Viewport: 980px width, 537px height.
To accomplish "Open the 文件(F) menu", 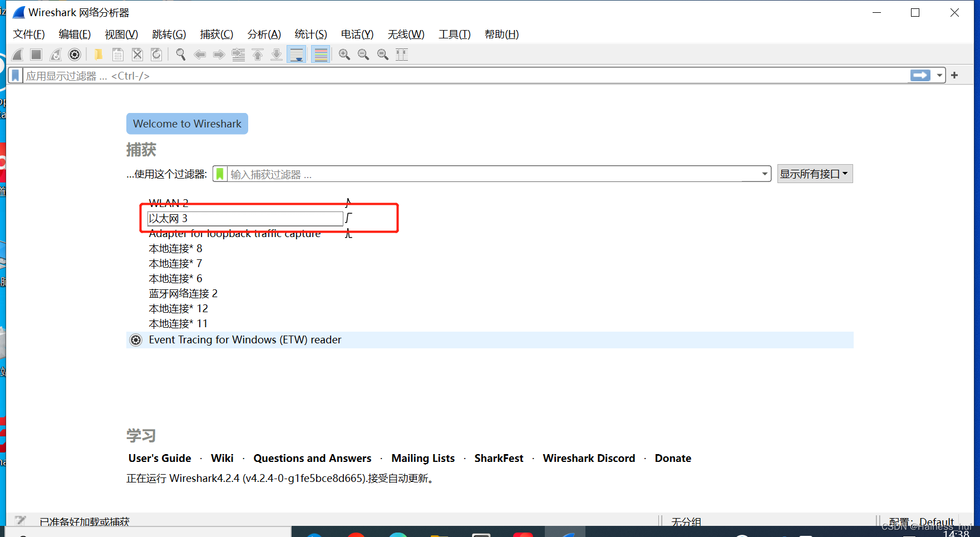I will point(29,35).
